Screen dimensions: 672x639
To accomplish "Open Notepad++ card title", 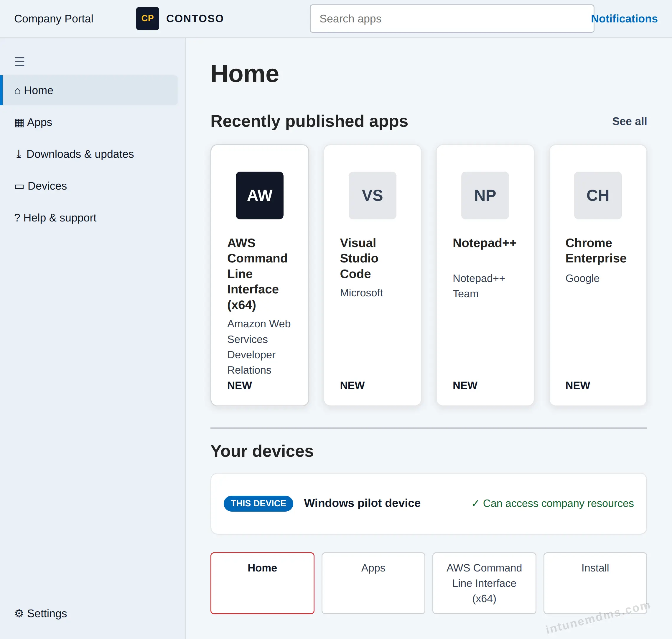I will click(x=485, y=243).
